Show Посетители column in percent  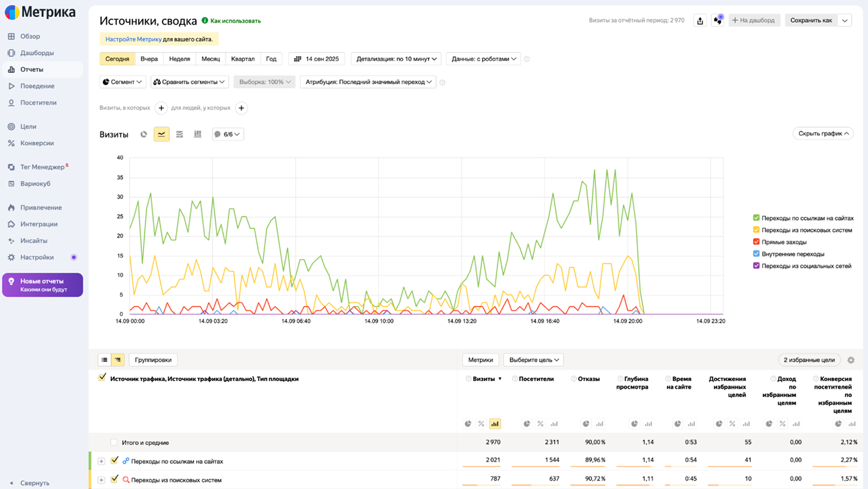click(540, 424)
